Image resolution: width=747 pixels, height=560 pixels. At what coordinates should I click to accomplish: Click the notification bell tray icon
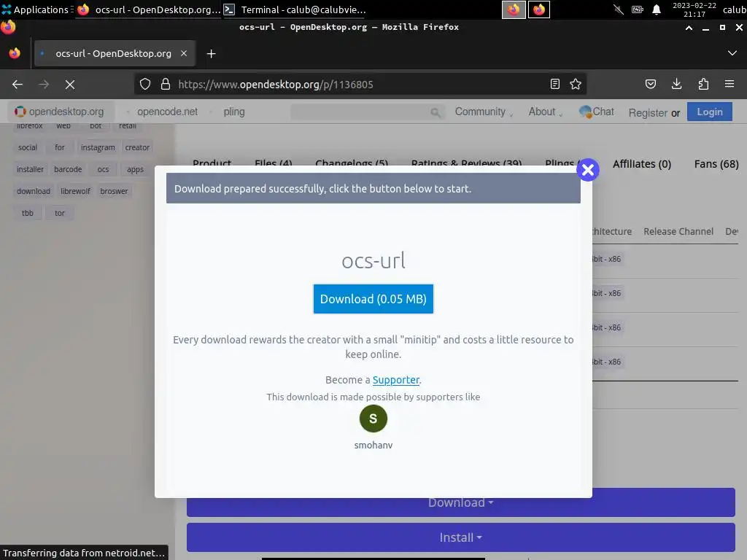coord(657,9)
